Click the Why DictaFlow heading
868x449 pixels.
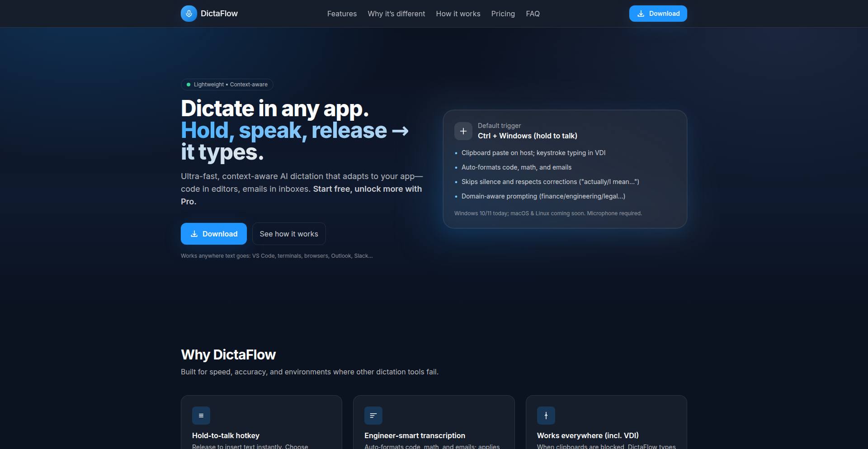tap(228, 355)
